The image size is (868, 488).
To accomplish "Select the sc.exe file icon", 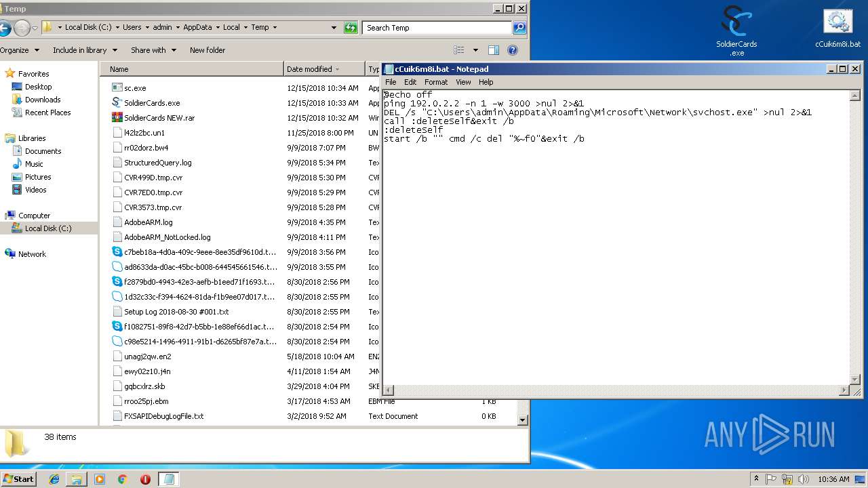I will [x=117, y=88].
